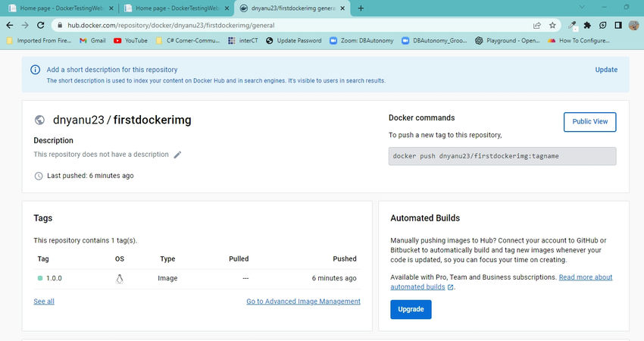Open a new tab with plus button
Viewport: 644px width, 341px height.
[361, 8]
